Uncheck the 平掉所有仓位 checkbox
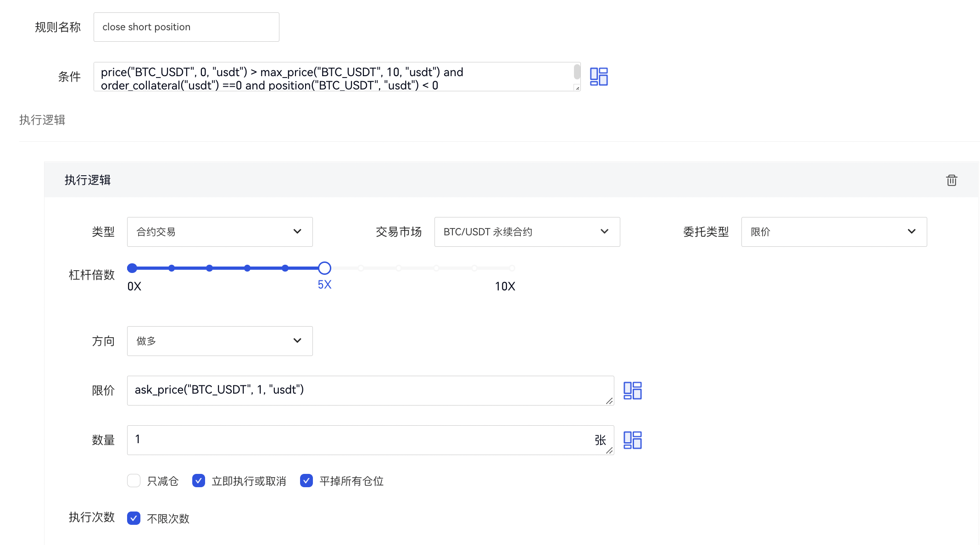 pyautogui.click(x=306, y=481)
